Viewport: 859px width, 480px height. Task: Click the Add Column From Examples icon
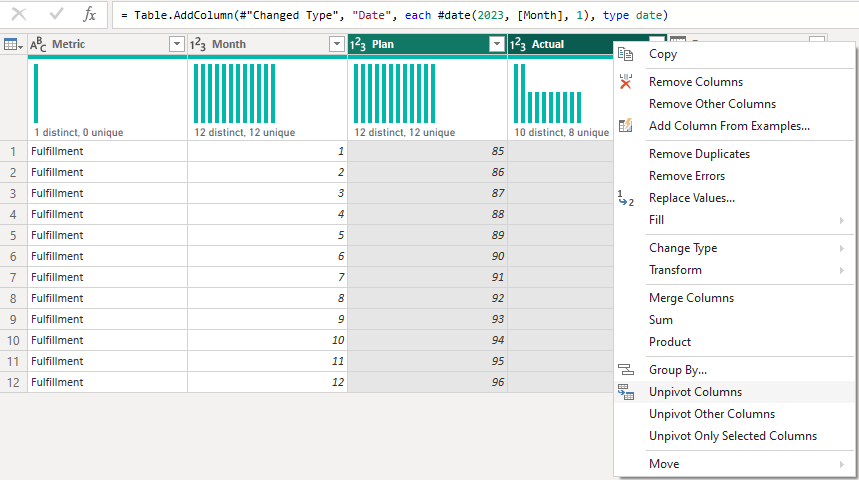626,125
